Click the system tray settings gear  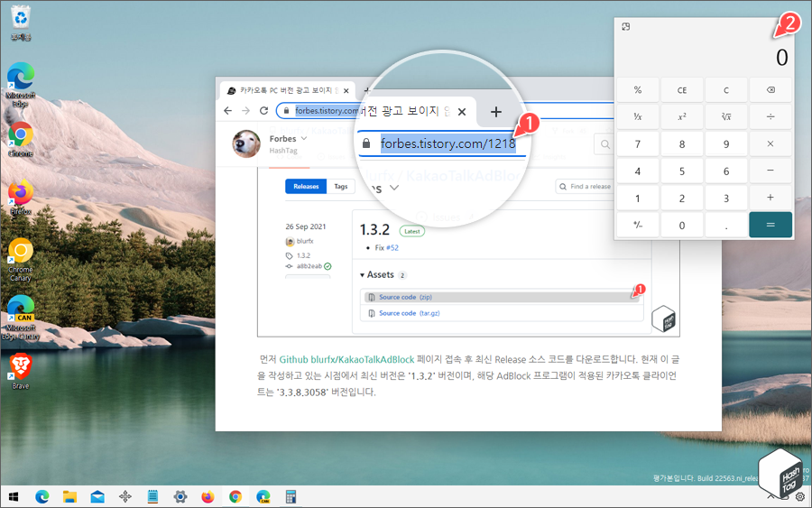coord(800,497)
